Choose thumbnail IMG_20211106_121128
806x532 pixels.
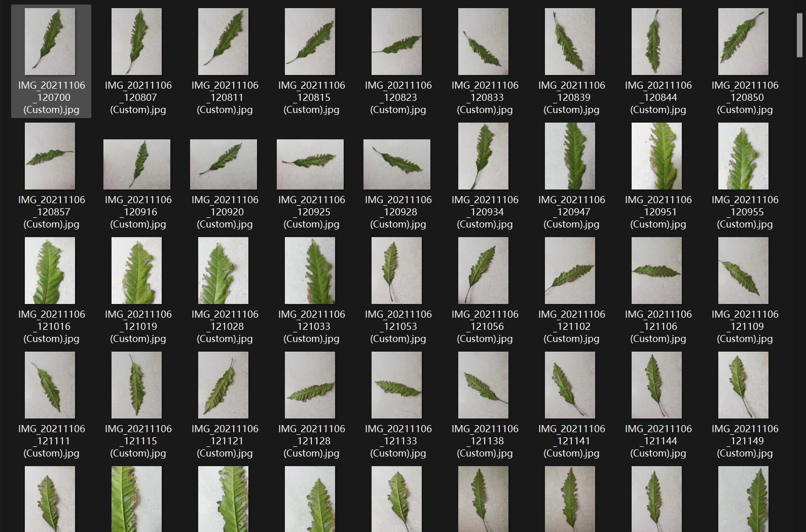pyautogui.click(x=310, y=385)
